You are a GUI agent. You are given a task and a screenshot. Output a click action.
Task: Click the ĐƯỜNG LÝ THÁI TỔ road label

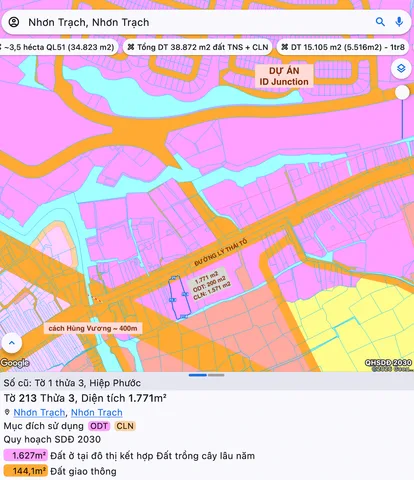(x=221, y=253)
